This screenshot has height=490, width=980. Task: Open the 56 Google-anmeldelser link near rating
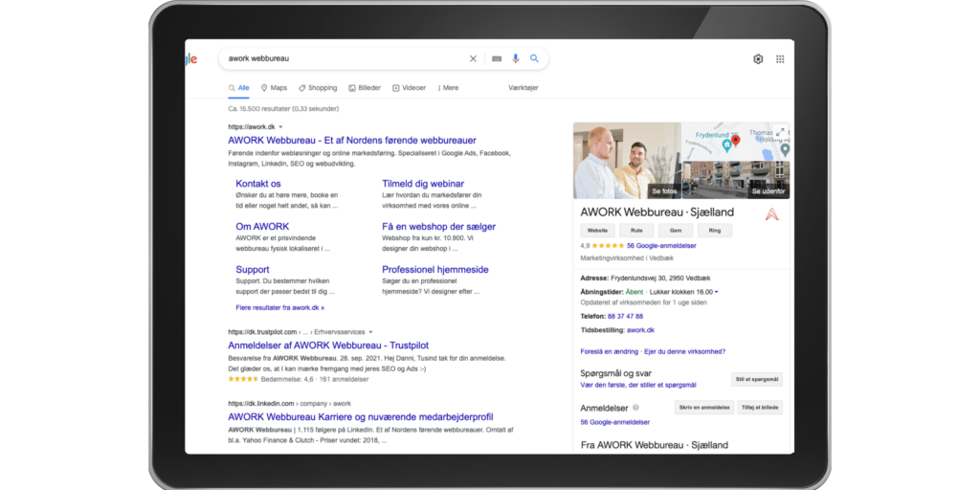pos(661,246)
